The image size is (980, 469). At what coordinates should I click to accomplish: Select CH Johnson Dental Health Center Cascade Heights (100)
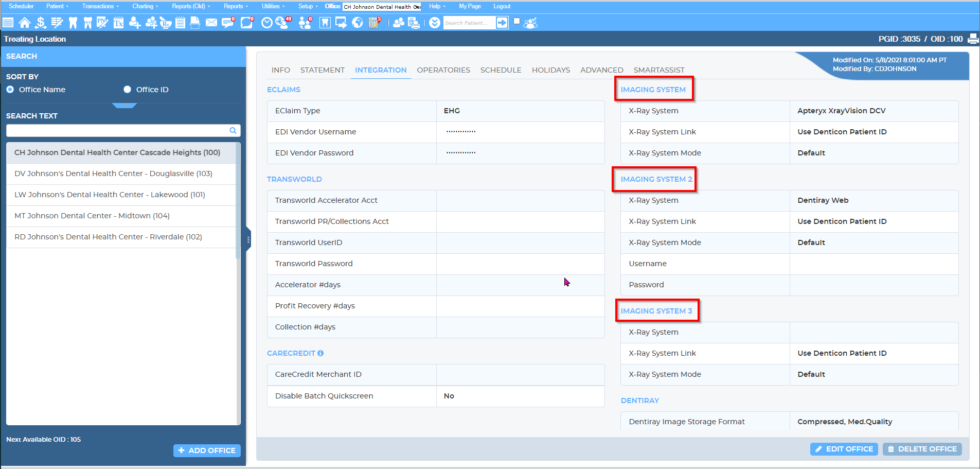(x=121, y=153)
